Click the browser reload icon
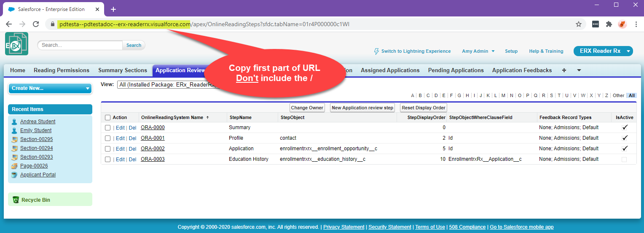 pos(36,24)
